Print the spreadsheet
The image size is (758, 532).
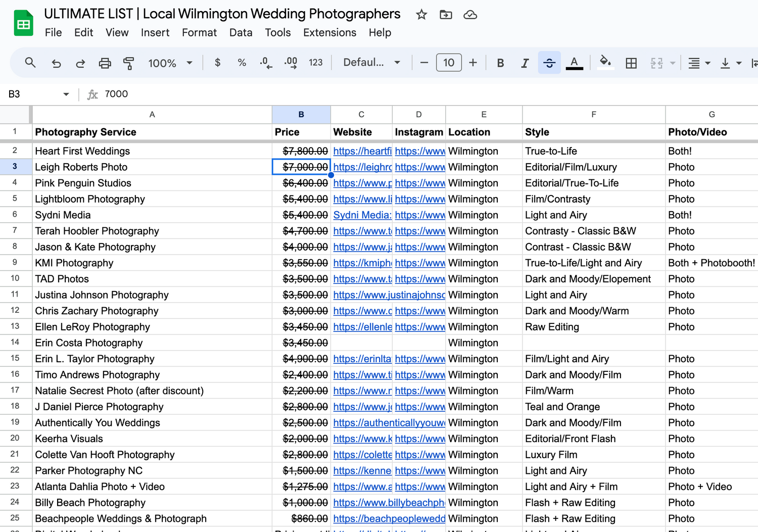[105, 63]
